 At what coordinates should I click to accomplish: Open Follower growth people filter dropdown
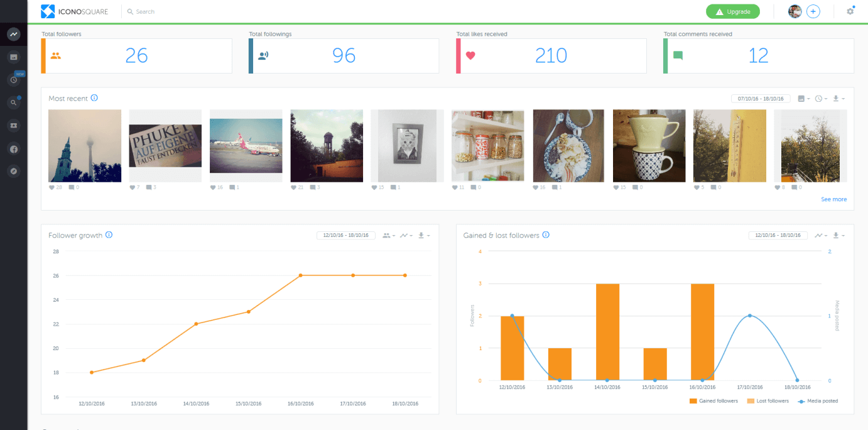[388, 236]
